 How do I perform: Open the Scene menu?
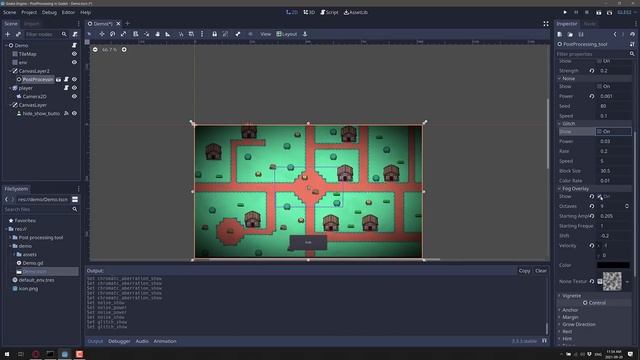pyautogui.click(x=9, y=13)
